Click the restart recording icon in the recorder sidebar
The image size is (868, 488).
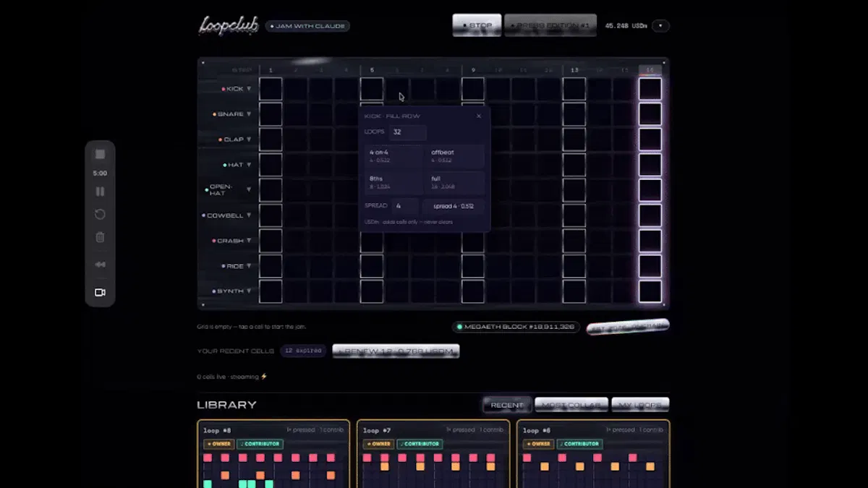(x=100, y=215)
